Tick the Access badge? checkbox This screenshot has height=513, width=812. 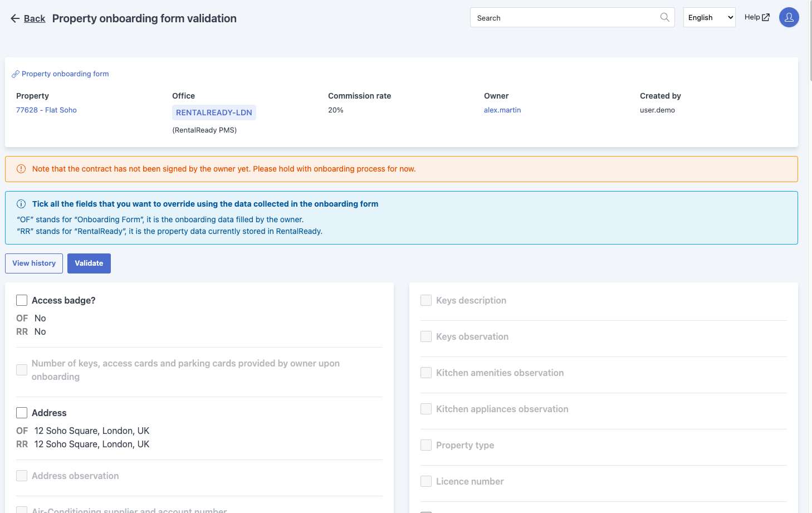coord(22,300)
